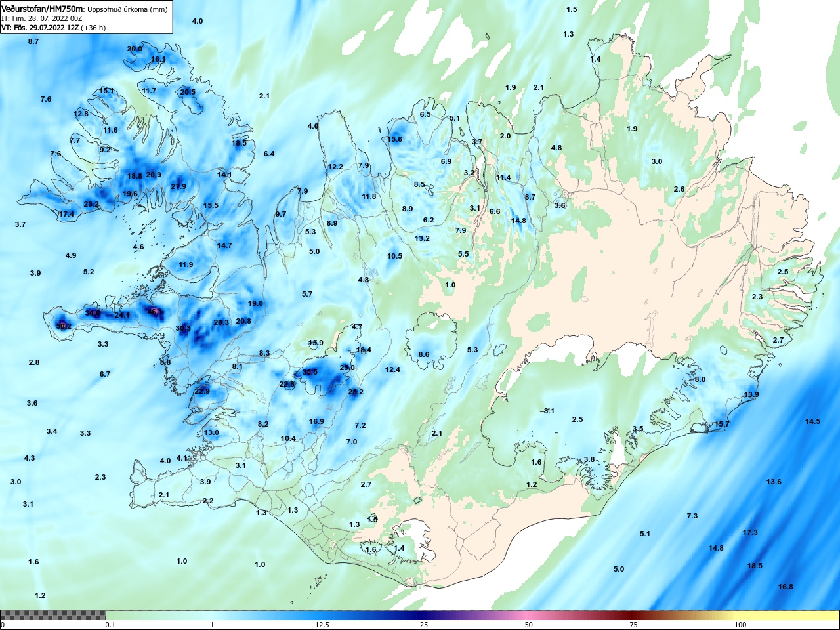Click the 23.2 value on the map
Viewport: 840px width, 630px height.
tap(91, 204)
